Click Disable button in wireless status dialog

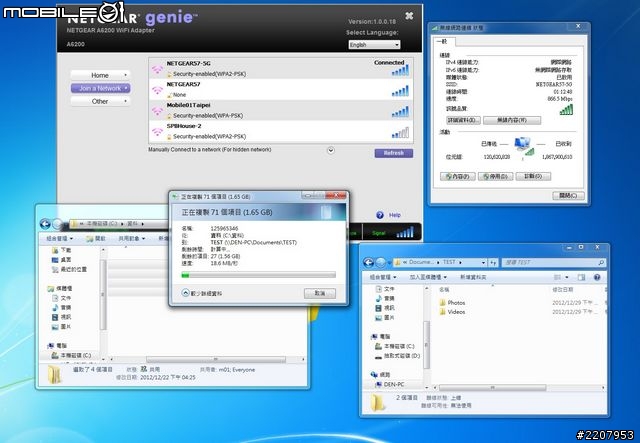click(x=496, y=176)
